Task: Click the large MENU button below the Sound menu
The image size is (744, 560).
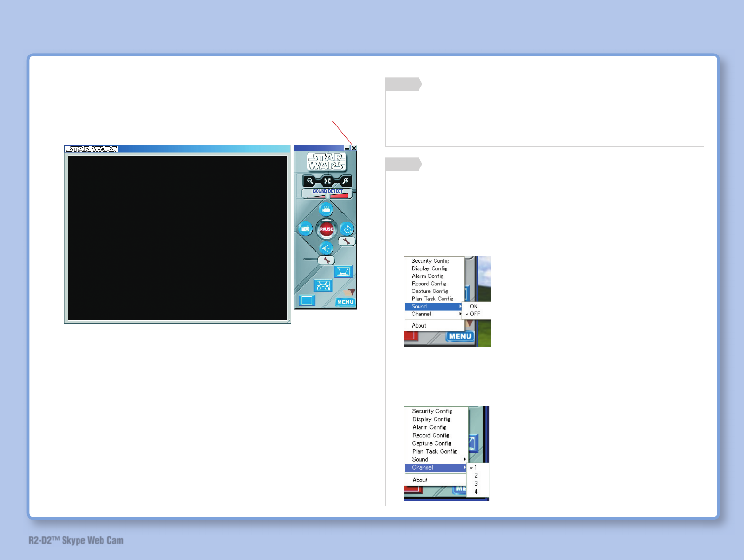Action: tap(460, 336)
